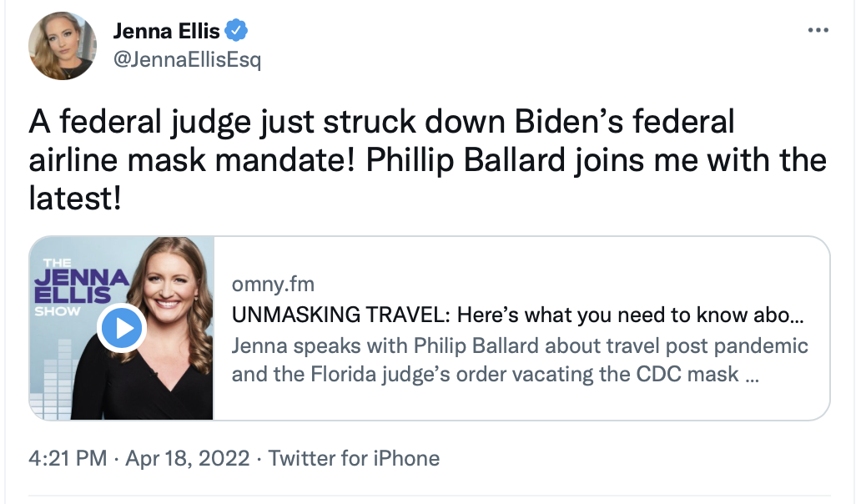Click The Jenna Ellis Show logo text
861x504 pixels.
point(79,287)
